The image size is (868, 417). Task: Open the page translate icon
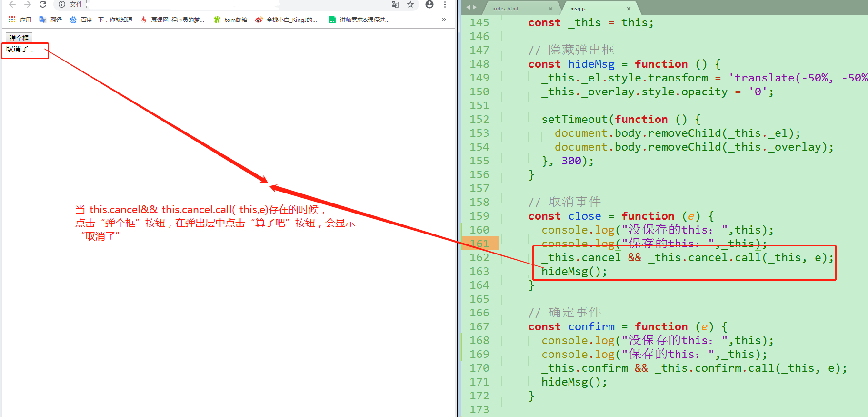pyautogui.click(x=395, y=4)
